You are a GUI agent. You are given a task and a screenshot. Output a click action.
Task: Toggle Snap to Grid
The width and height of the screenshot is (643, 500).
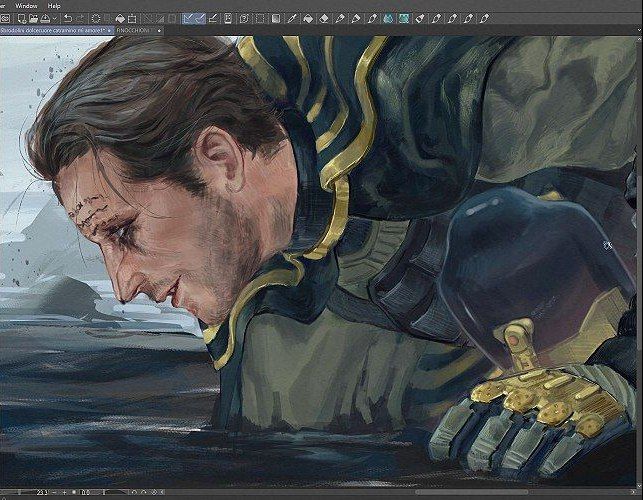[x=213, y=18]
